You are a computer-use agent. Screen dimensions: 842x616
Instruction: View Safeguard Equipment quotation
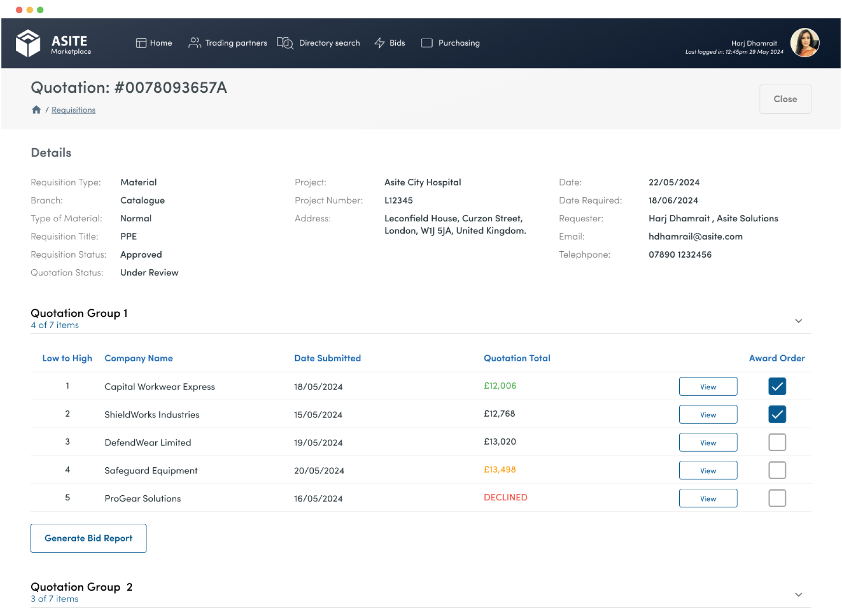point(708,471)
